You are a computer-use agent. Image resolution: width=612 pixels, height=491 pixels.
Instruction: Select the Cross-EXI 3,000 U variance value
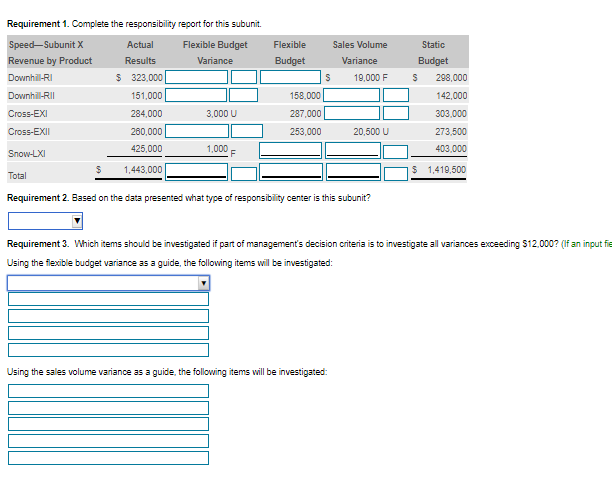click(222, 114)
